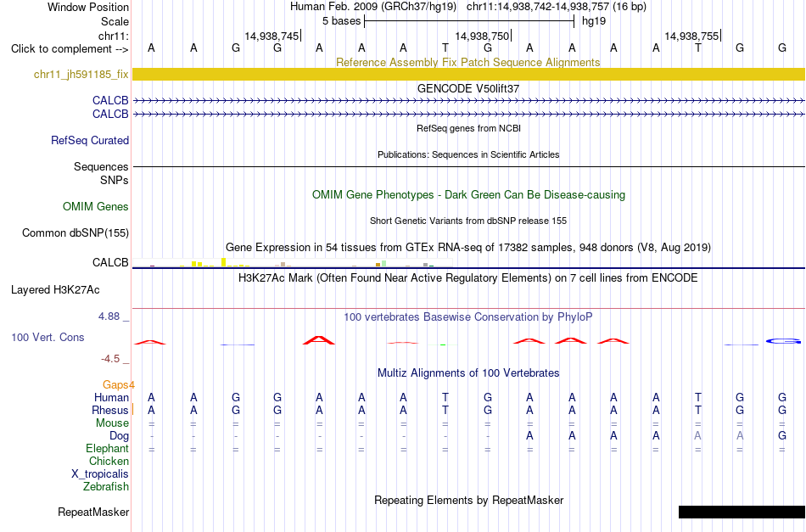806x532 pixels.
Task: Click the G base in the Dog alignment row
Action: [x=782, y=436]
